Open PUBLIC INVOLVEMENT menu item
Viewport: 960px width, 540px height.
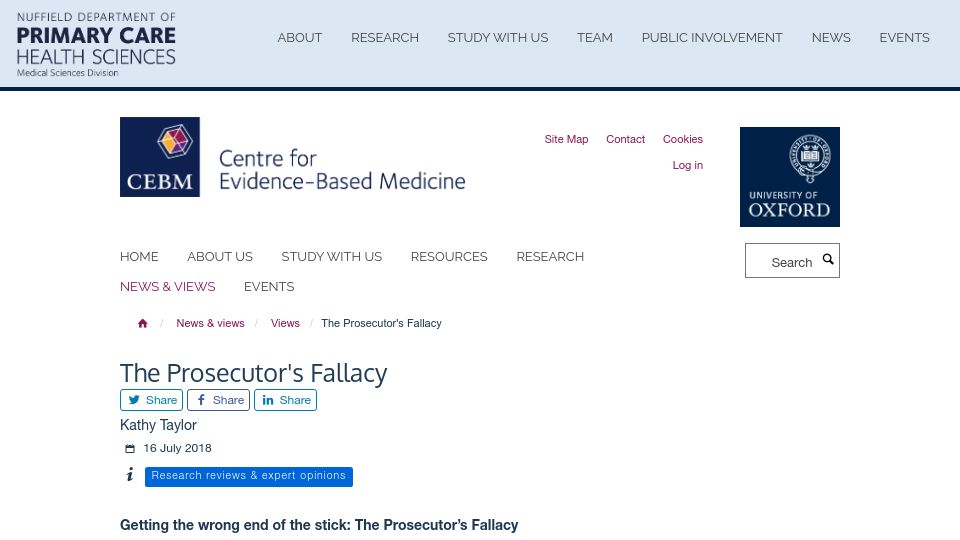pos(712,38)
